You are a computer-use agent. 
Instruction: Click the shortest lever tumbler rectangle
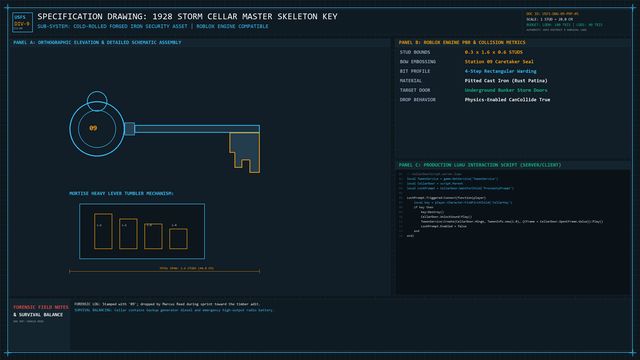(178, 239)
